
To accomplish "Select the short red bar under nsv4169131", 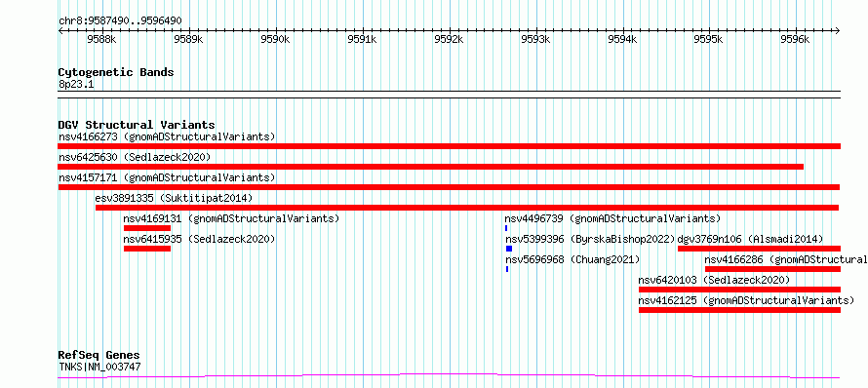I will (147, 228).
